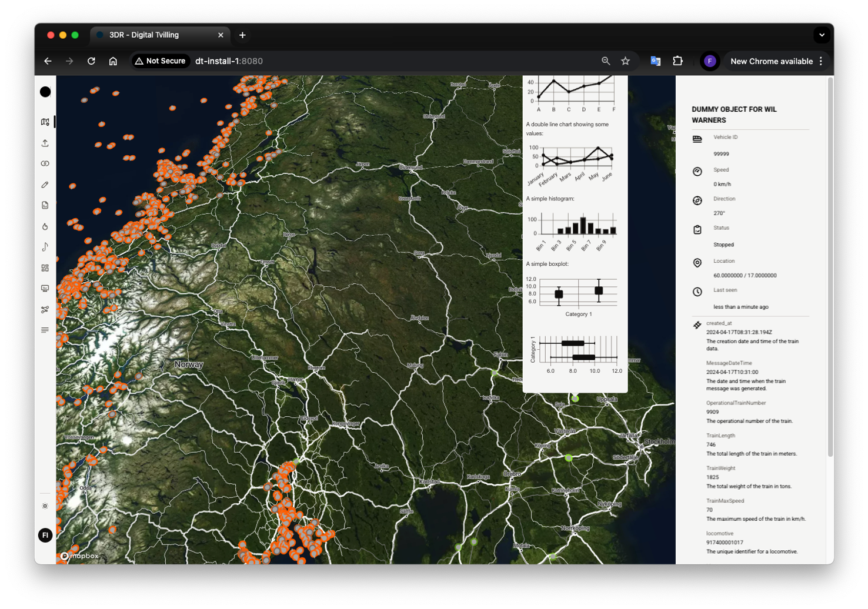Click the address bar showing dt-install-1:8080
The image size is (868, 609).
[x=229, y=61]
